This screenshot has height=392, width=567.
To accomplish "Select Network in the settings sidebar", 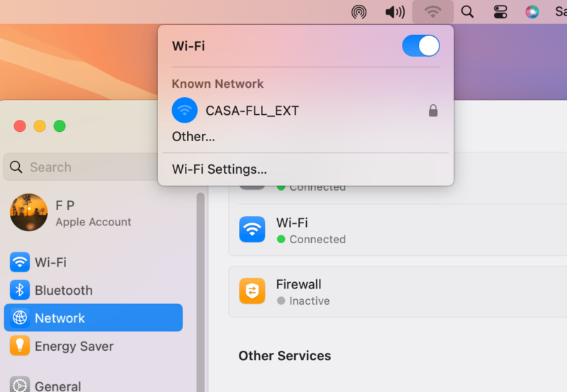I will (94, 318).
